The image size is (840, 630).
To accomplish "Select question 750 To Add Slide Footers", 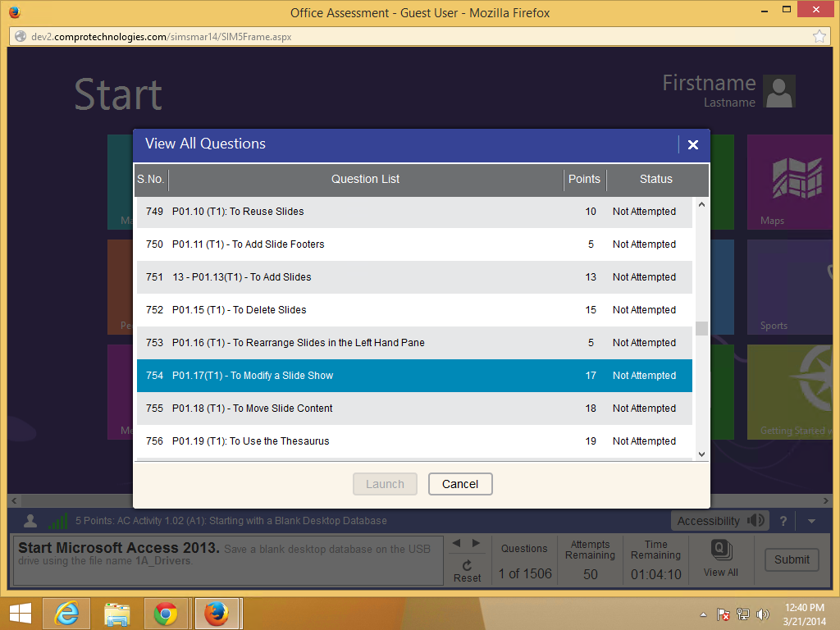I will pyautogui.click(x=414, y=244).
